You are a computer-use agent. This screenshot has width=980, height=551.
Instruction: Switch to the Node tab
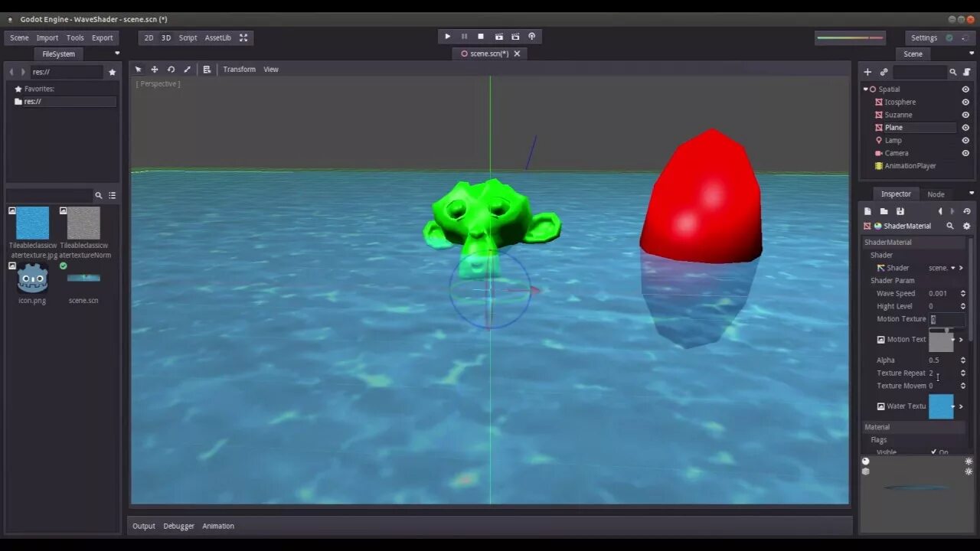(x=936, y=194)
